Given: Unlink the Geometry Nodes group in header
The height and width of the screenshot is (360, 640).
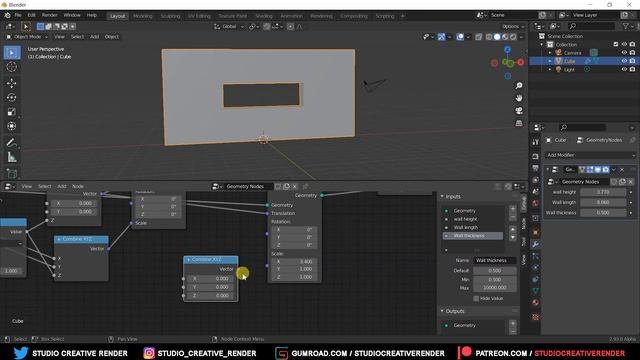Looking at the screenshot, I should tap(295, 187).
